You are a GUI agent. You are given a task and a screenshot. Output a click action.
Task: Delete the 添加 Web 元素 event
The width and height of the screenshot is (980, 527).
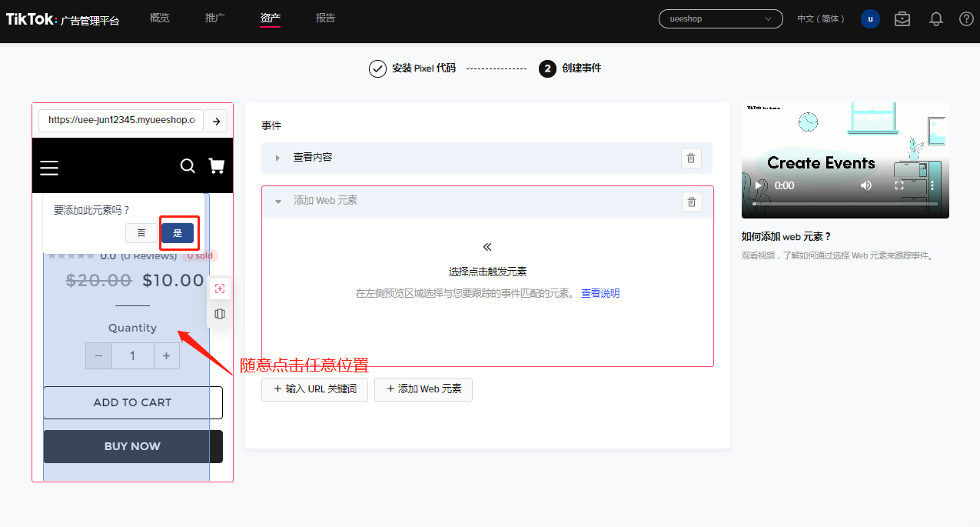(x=692, y=202)
